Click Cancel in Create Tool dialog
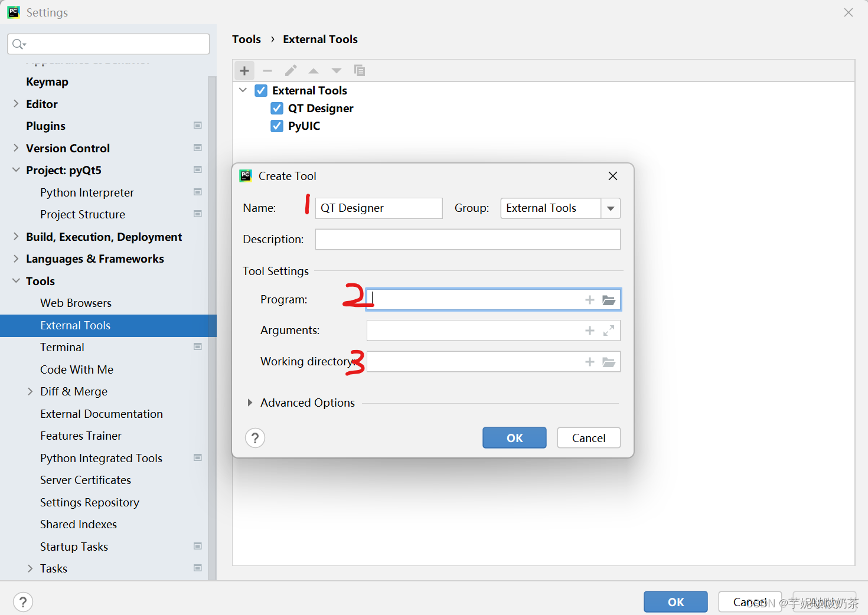The image size is (868, 615). click(x=589, y=438)
